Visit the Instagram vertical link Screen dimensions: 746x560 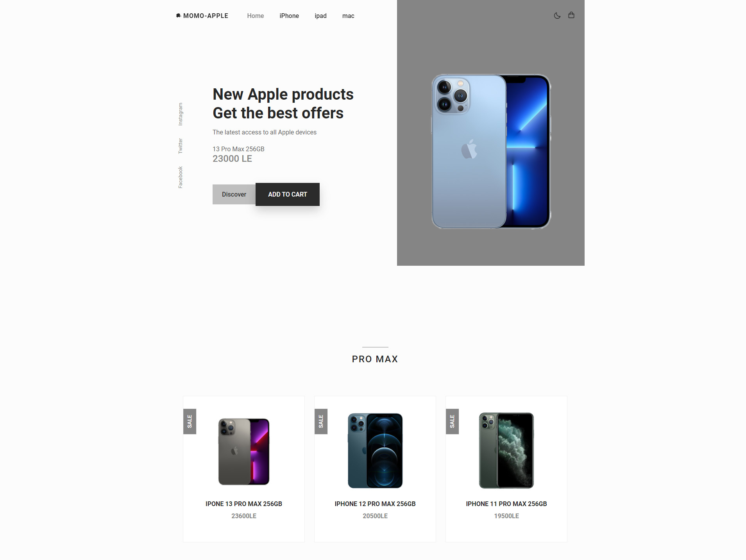pos(181,114)
